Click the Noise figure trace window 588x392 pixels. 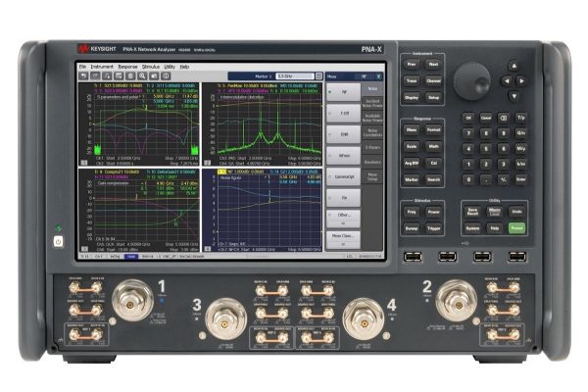268,211
